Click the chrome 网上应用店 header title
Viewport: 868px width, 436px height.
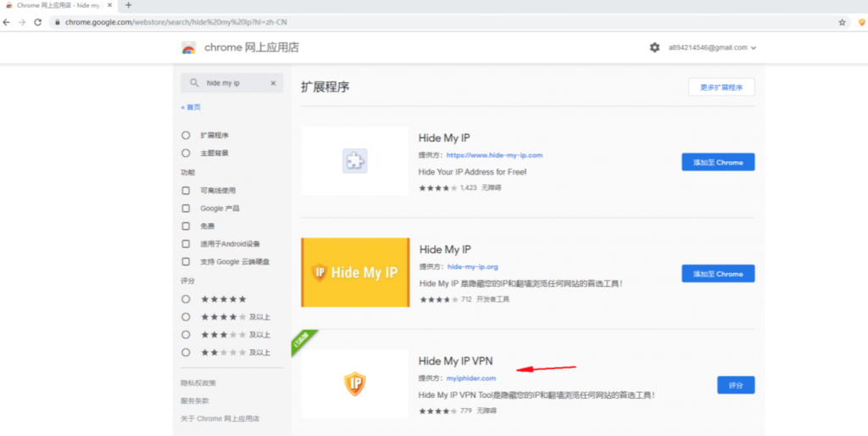[251, 48]
